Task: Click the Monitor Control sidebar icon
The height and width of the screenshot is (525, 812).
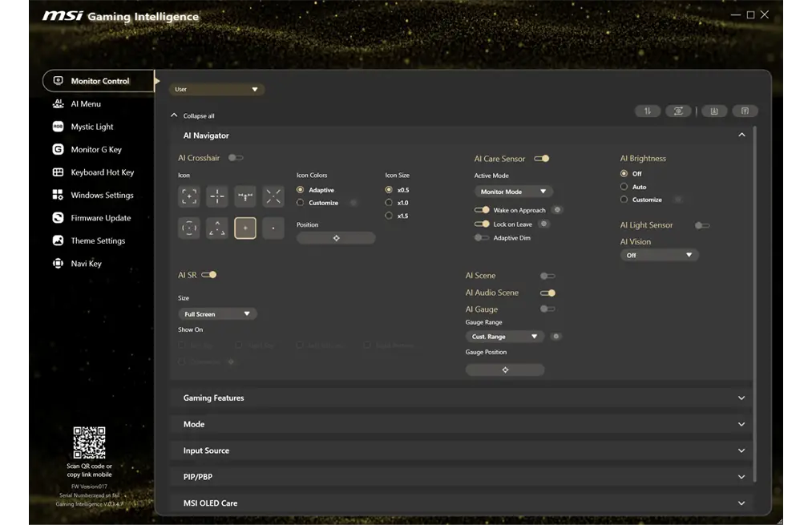Action: tap(58, 81)
